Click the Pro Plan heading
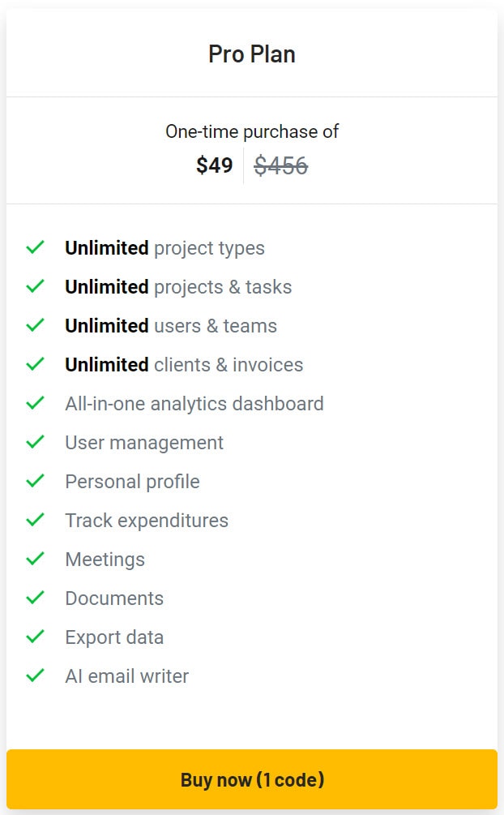 pyautogui.click(x=252, y=54)
